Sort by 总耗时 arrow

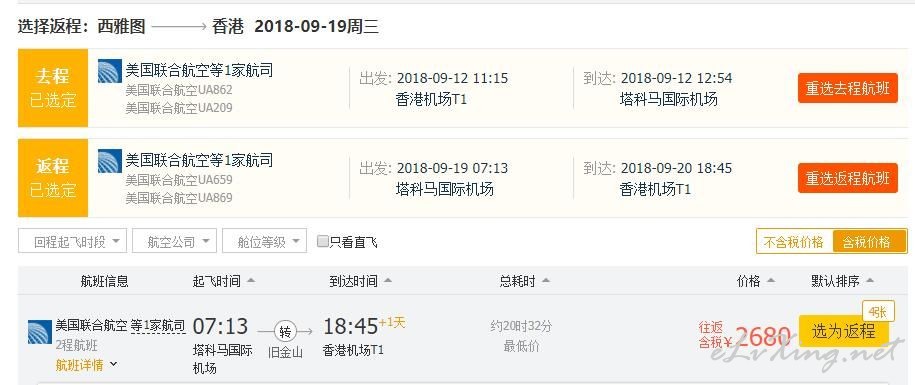(x=546, y=281)
